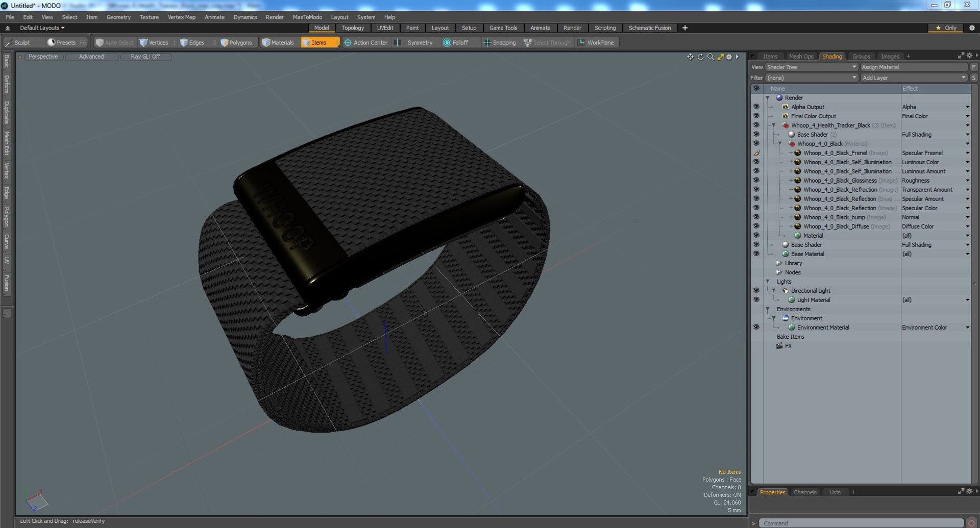980x528 pixels.
Task: Click the viewport zoom magnifier icon
Action: pos(710,57)
